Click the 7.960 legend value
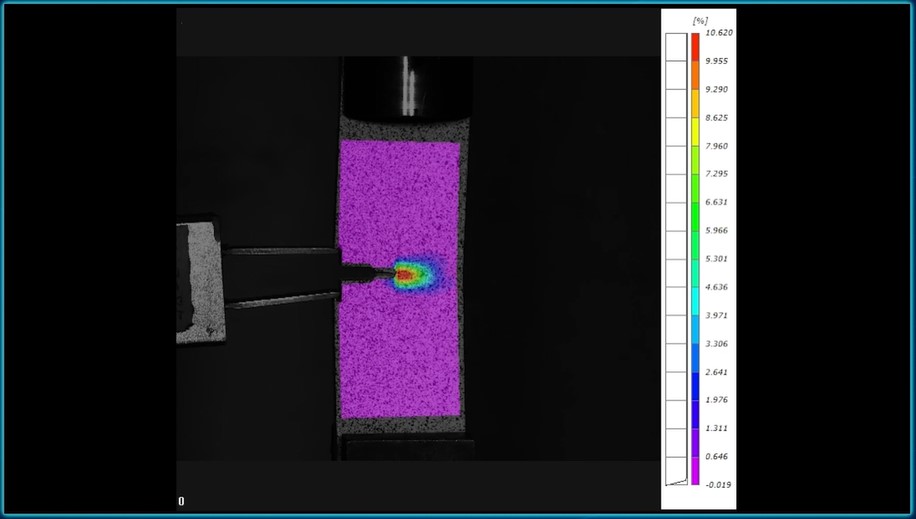This screenshot has height=519, width=916. pyautogui.click(x=718, y=146)
